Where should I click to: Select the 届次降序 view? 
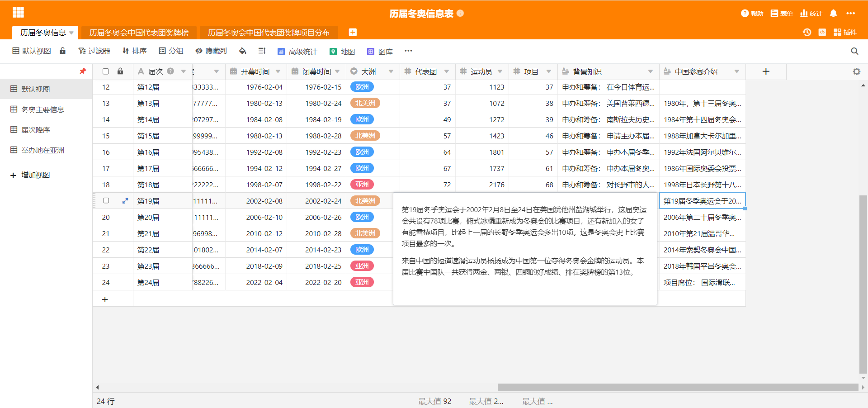46,130
